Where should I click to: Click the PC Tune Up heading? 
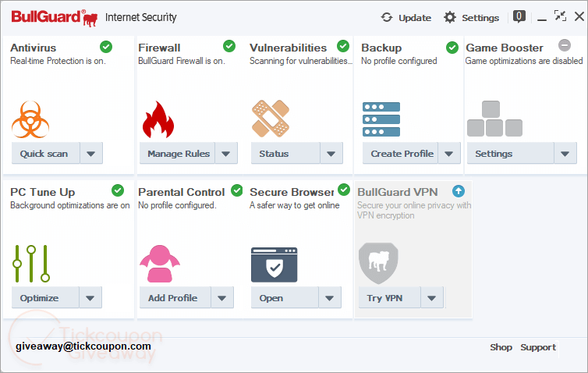coord(42,192)
